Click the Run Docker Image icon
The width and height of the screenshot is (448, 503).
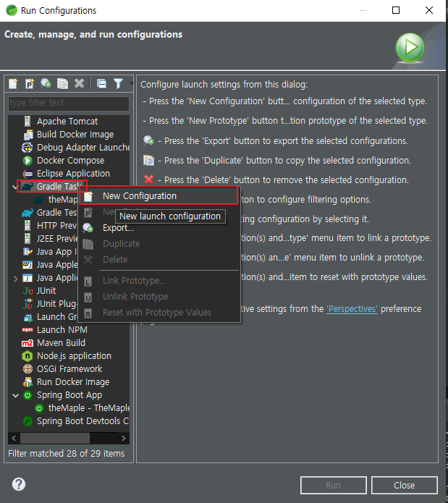pyautogui.click(x=28, y=382)
